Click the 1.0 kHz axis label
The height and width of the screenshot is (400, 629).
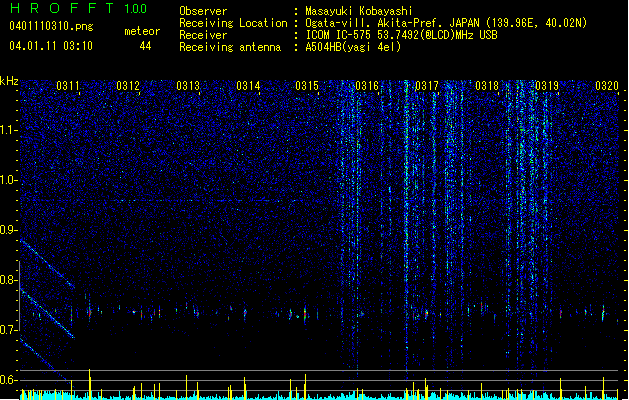(x=9, y=180)
